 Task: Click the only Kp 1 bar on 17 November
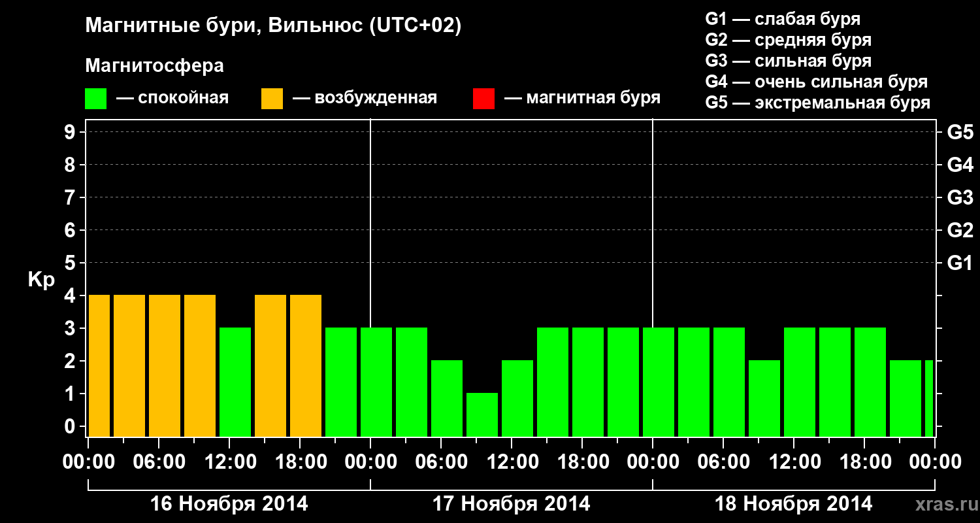[482, 414]
